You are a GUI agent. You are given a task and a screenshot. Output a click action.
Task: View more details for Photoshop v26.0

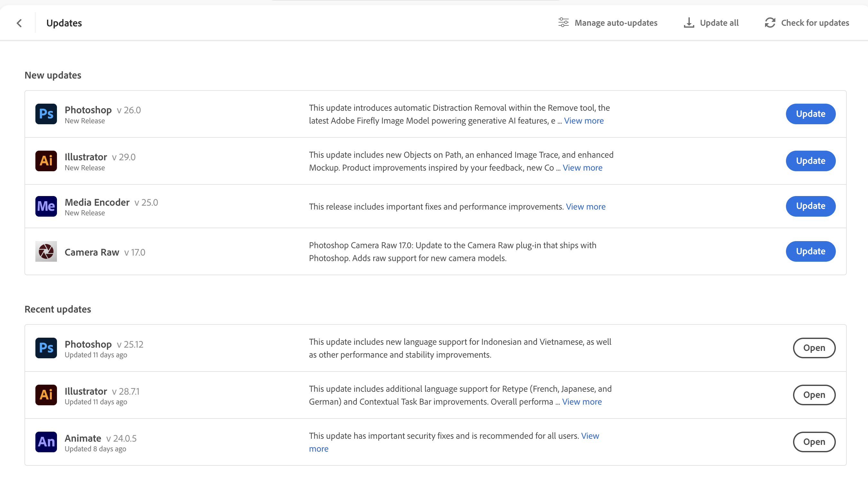pyautogui.click(x=584, y=120)
